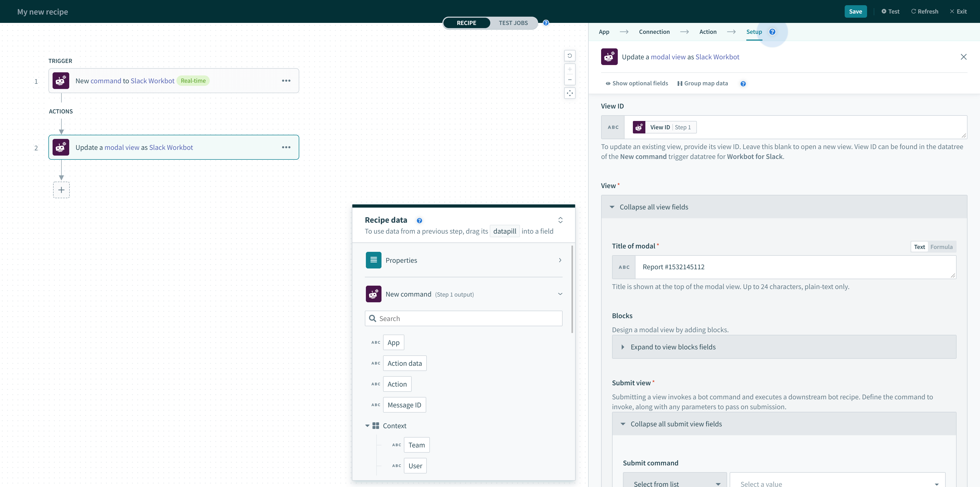This screenshot has height=487, width=980.
Task: Zoom in on the recipe canvas
Action: pos(570,69)
